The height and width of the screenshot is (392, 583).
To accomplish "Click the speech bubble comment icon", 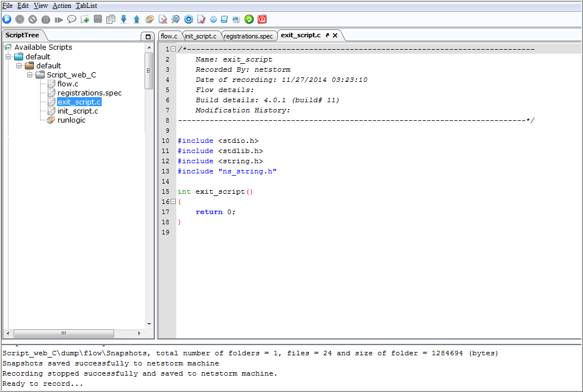I will point(72,19).
